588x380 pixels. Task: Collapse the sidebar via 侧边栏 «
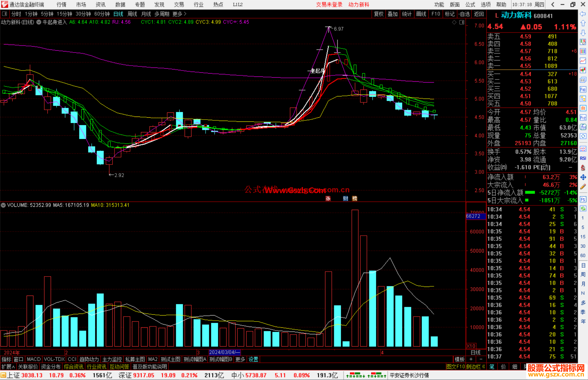point(475,367)
